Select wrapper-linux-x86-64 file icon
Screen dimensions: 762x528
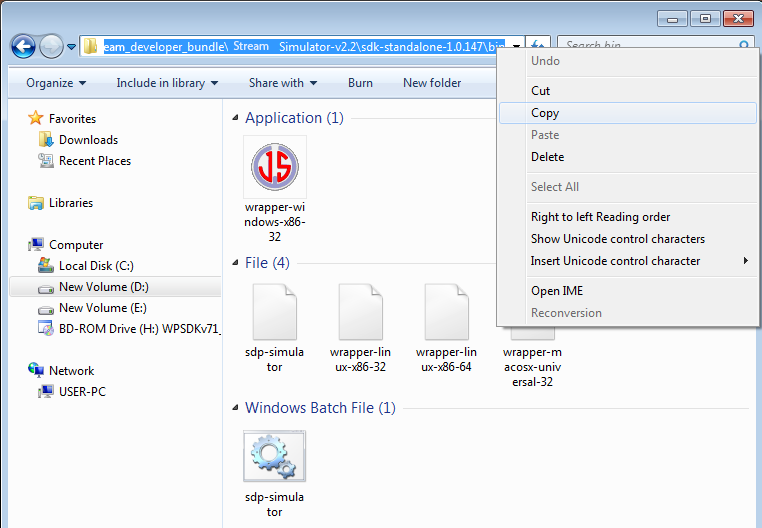[x=447, y=312]
